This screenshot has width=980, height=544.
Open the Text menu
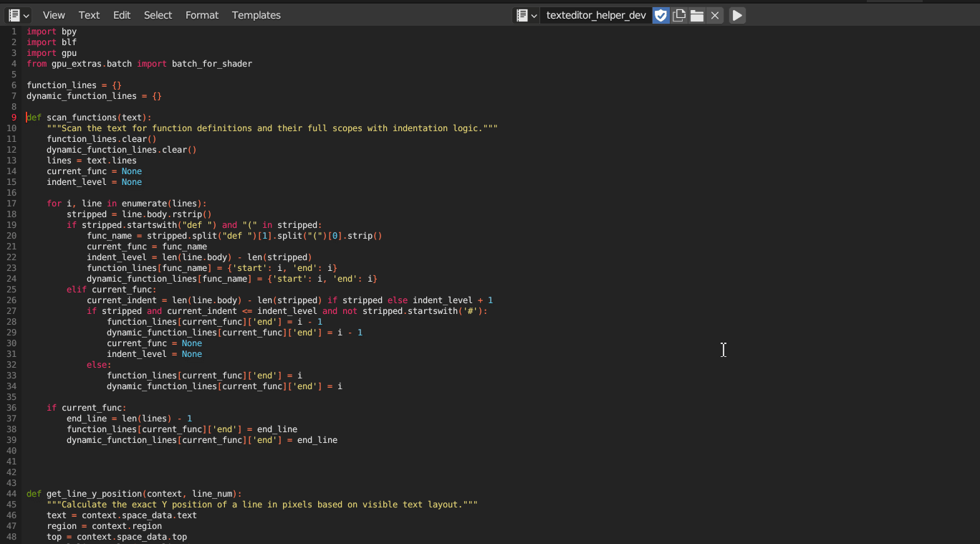click(x=90, y=15)
